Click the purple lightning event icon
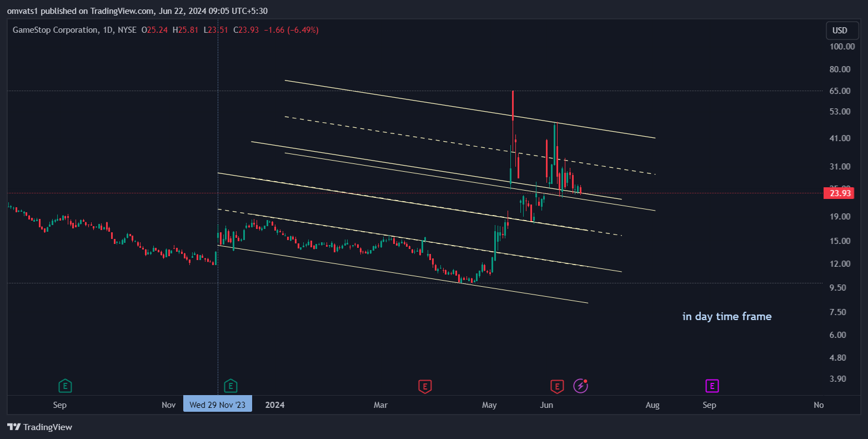The height and width of the screenshot is (439, 868). click(580, 386)
